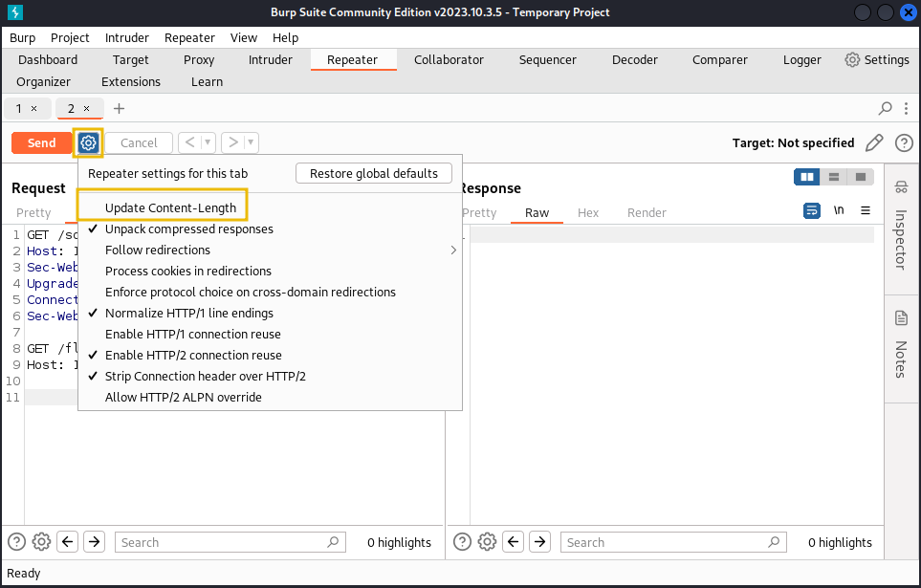Screen dimensions: 921x588
Task: Switch to response Hex view
Action: [588, 212]
